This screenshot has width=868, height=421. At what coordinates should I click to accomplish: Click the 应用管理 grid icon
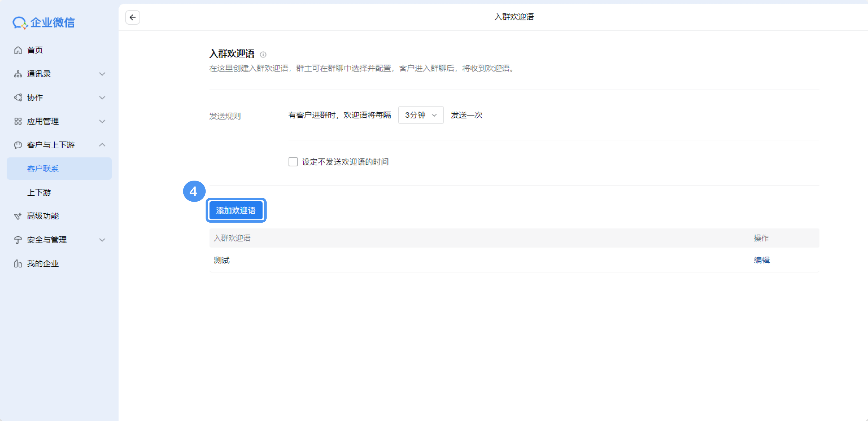18,121
